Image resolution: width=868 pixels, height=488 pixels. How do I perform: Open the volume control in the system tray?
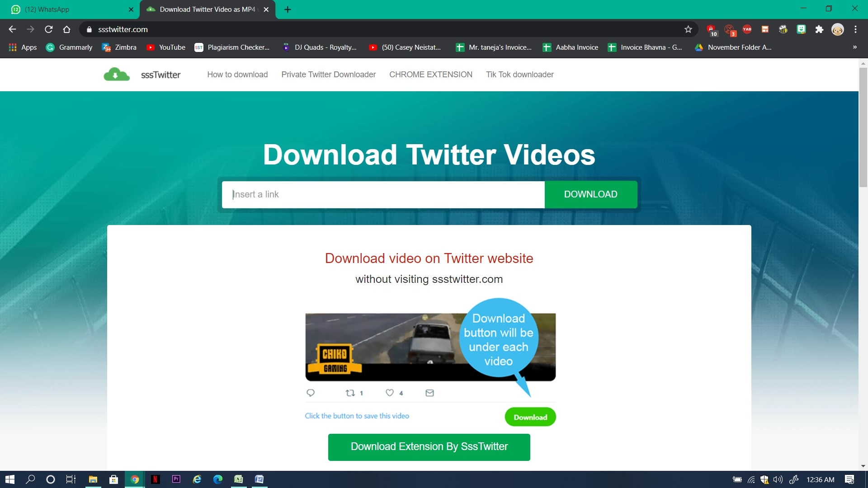coord(778,479)
